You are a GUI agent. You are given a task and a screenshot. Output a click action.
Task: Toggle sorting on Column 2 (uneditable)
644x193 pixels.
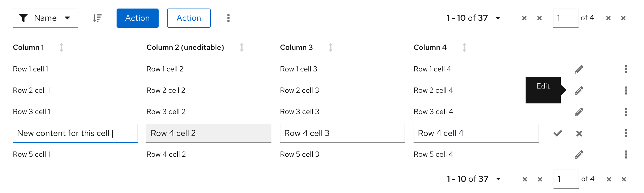(242, 47)
